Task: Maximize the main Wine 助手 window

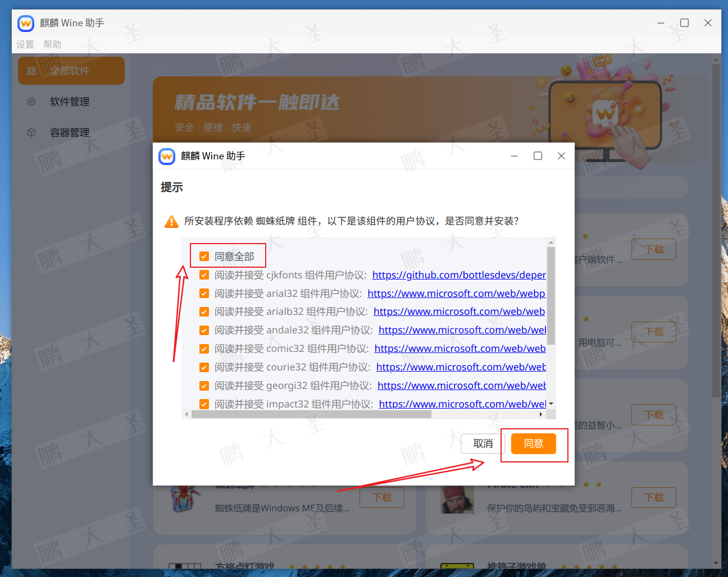Action: 684,23
